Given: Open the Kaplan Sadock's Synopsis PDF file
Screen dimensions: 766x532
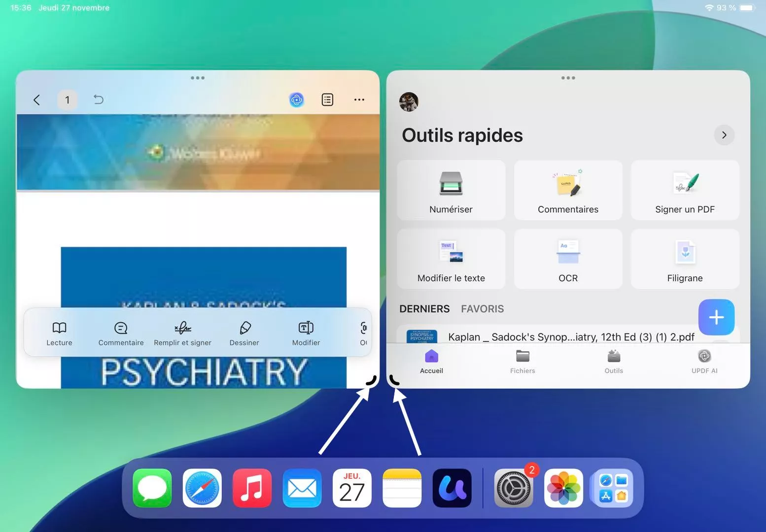Looking at the screenshot, I should pos(571,337).
